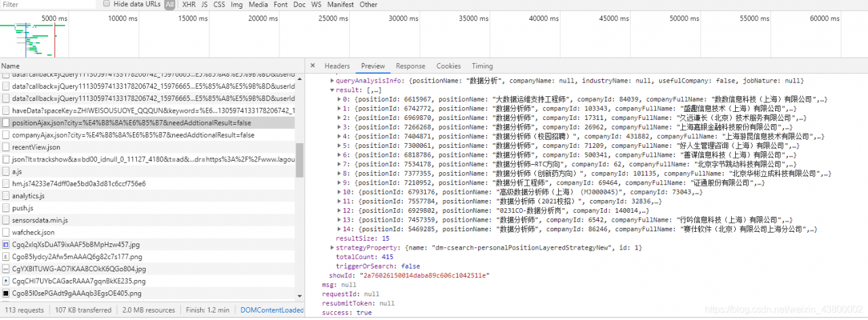
Task: Click the file icon beside hm.js?4233e74dff0ae5bd0a3d81c6ccf756e6
Action: (x=6, y=183)
